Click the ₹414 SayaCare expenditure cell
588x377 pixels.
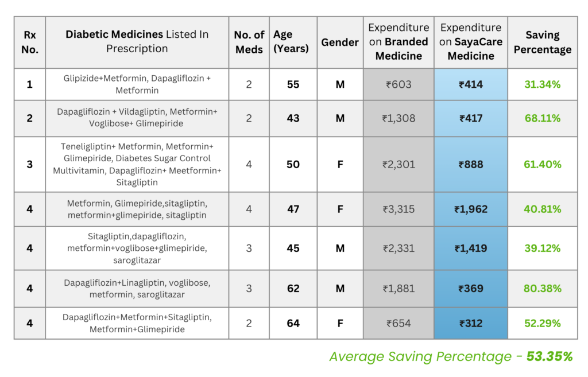[471, 85]
